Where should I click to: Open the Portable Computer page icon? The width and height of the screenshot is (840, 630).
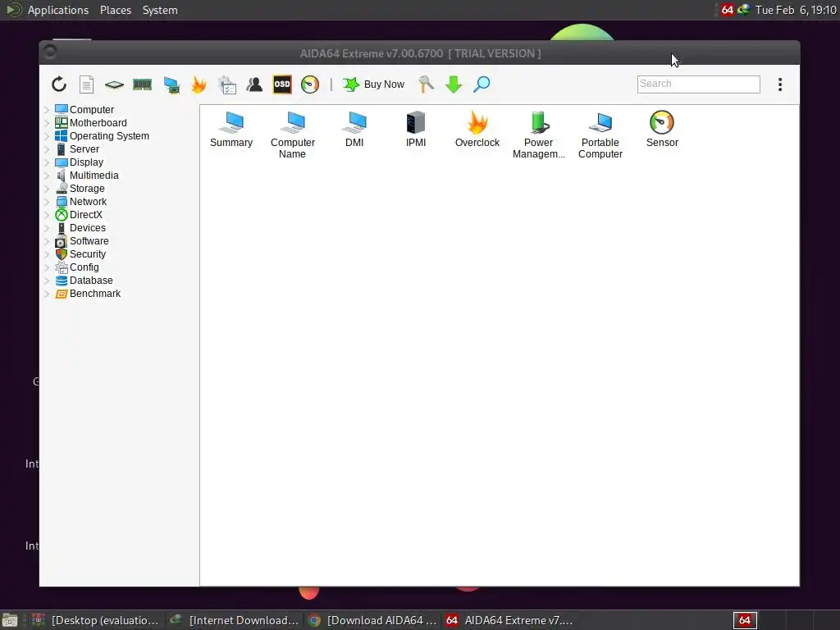click(x=600, y=135)
